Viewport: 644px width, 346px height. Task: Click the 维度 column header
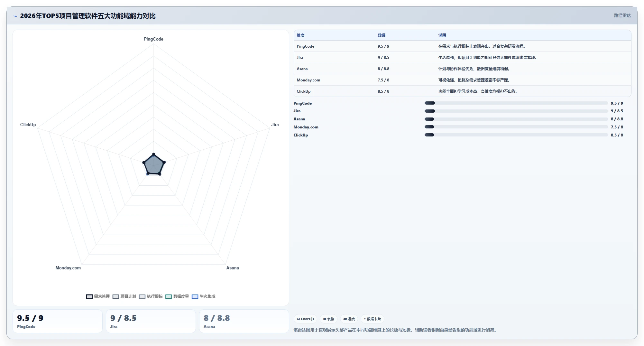tap(300, 35)
